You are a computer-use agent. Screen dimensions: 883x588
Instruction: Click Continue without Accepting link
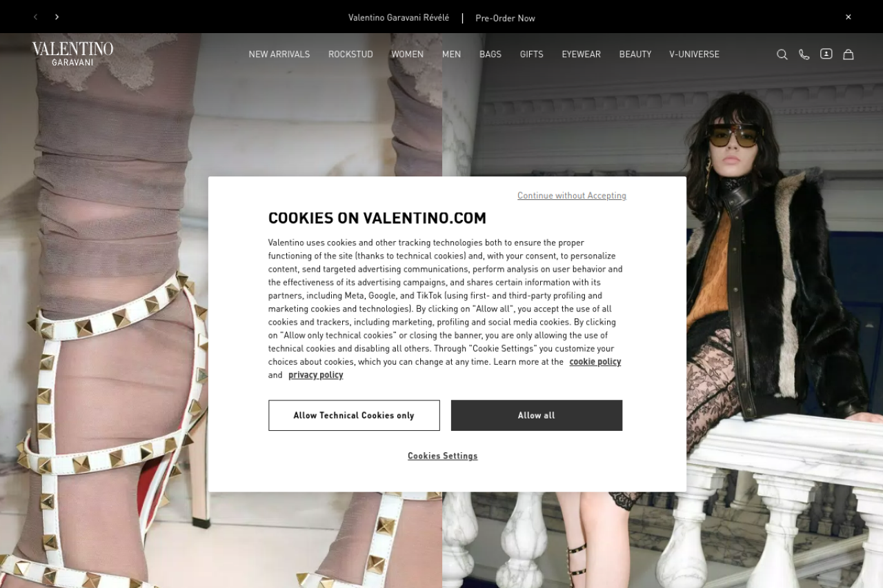pos(572,196)
